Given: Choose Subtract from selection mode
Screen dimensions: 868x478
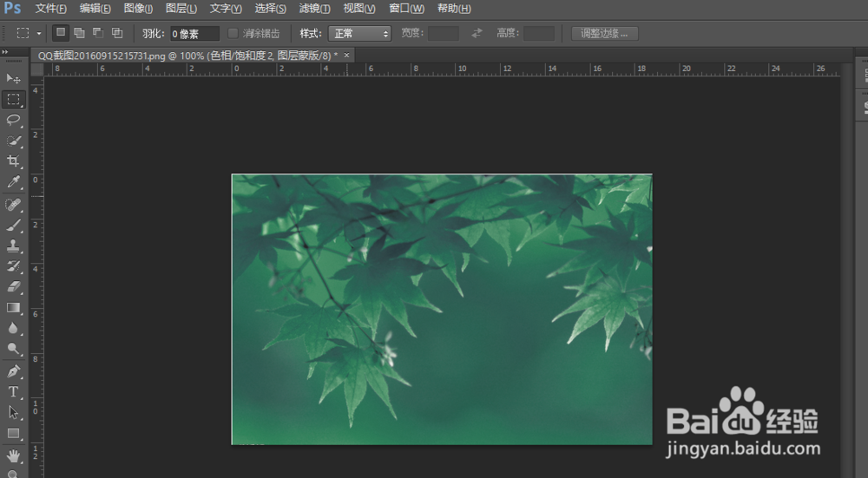Looking at the screenshot, I should pyautogui.click(x=99, y=33).
